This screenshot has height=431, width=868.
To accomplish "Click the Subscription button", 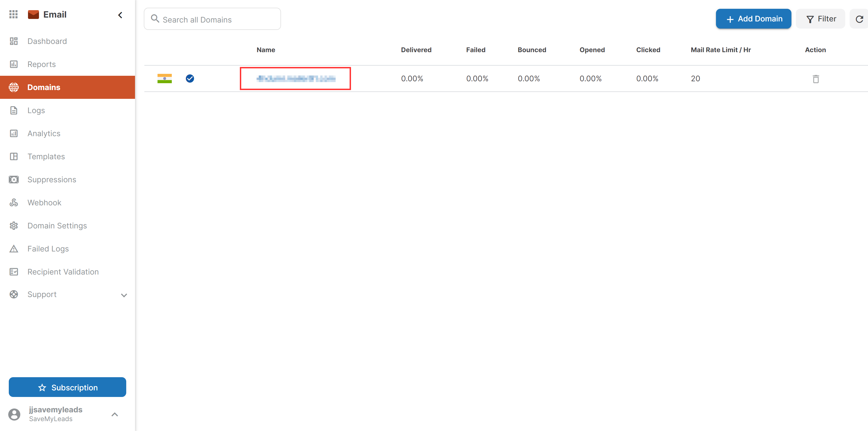I will pos(68,387).
